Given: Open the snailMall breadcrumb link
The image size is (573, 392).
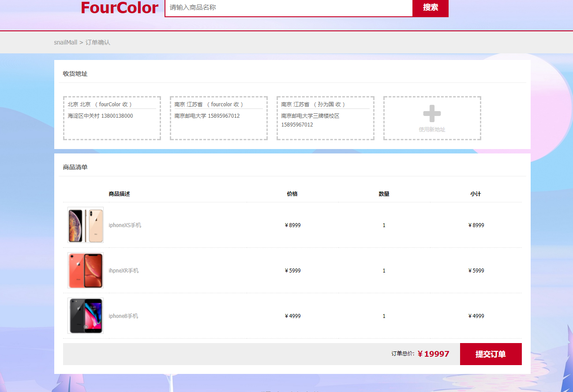Looking at the screenshot, I should point(66,42).
